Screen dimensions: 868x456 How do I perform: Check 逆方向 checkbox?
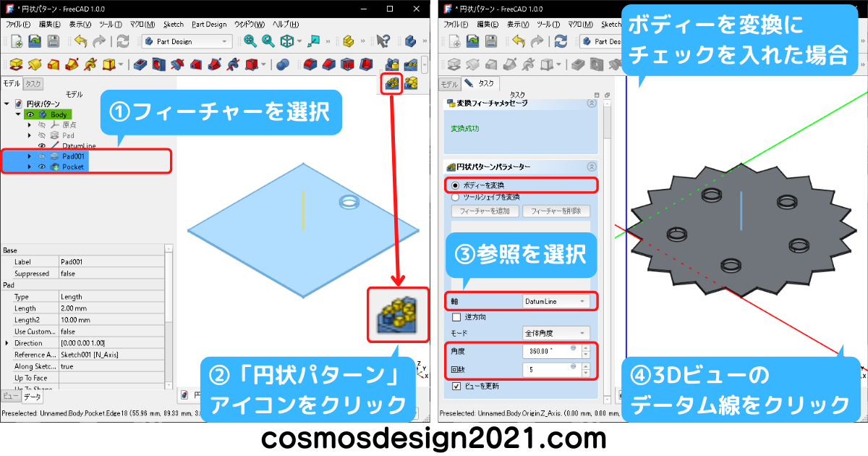[x=456, y=317]
